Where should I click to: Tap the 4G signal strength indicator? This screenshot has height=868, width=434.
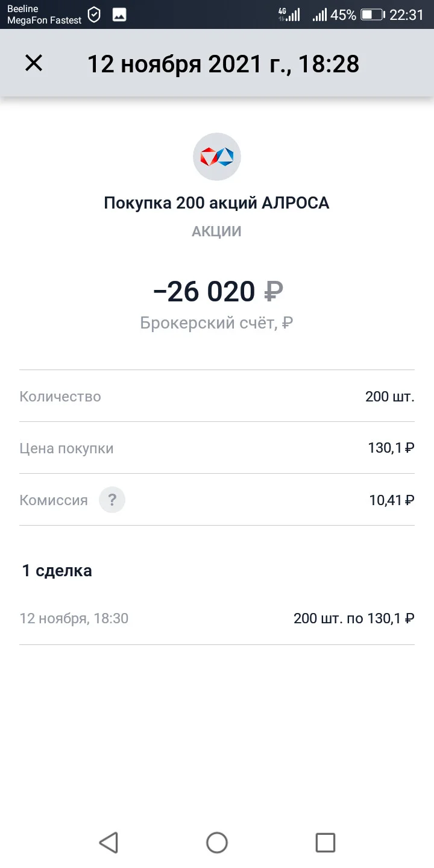point(289,15)
